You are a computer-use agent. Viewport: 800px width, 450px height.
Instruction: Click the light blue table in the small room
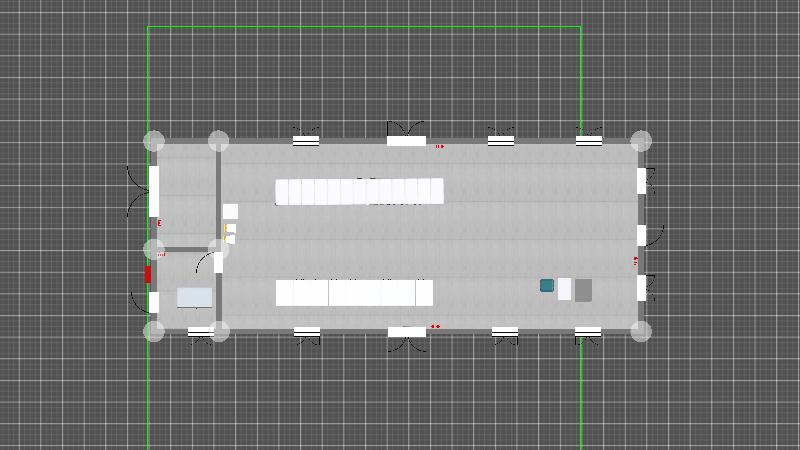[x=195, y=297]
